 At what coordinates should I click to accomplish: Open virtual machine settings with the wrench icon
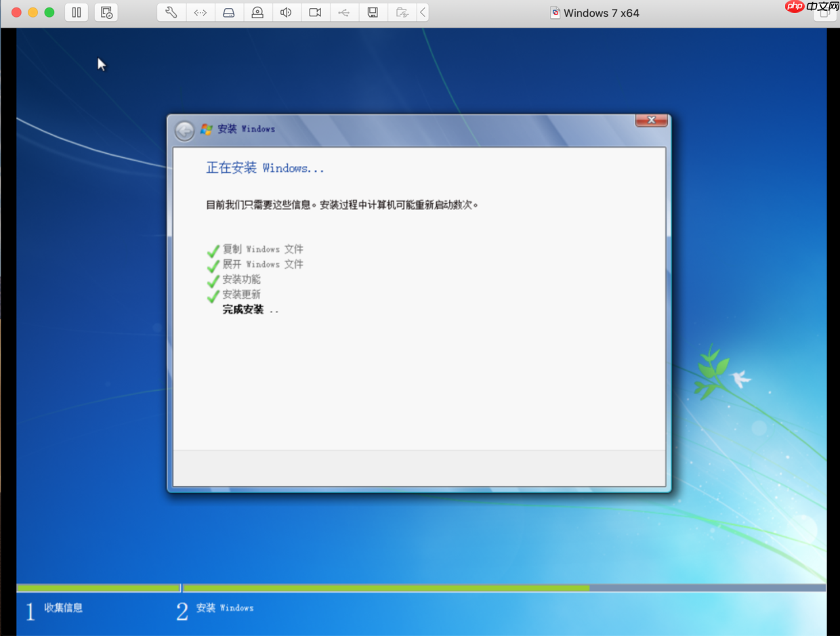coord(171,12)
